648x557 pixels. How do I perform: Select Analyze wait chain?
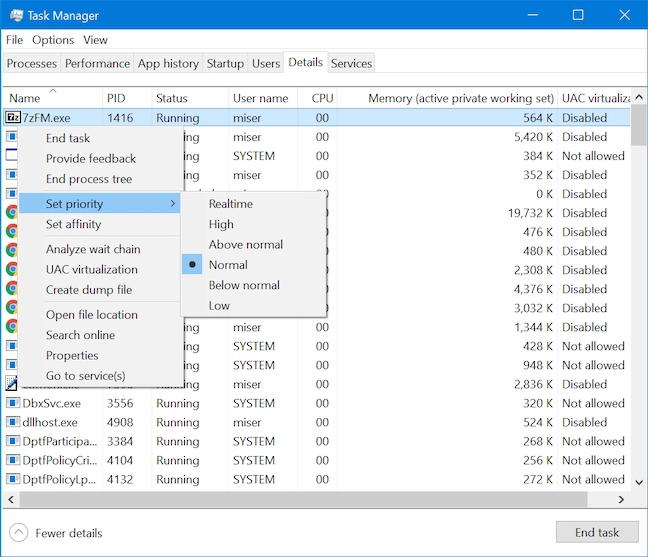pos(93,249)
